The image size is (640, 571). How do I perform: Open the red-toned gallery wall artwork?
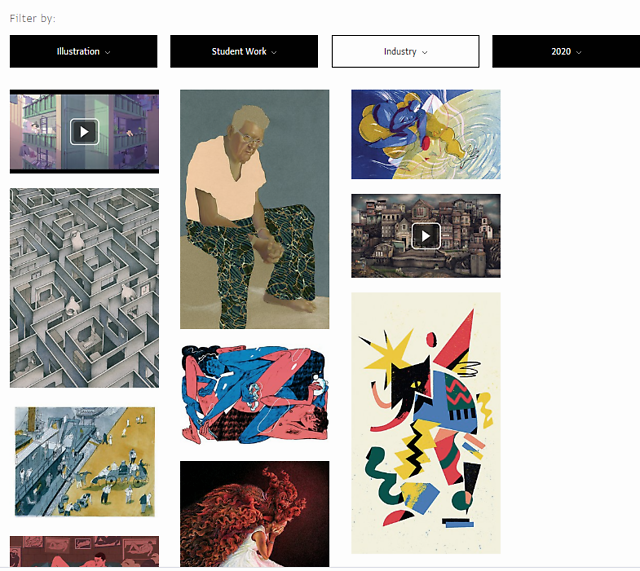point(84,551)
